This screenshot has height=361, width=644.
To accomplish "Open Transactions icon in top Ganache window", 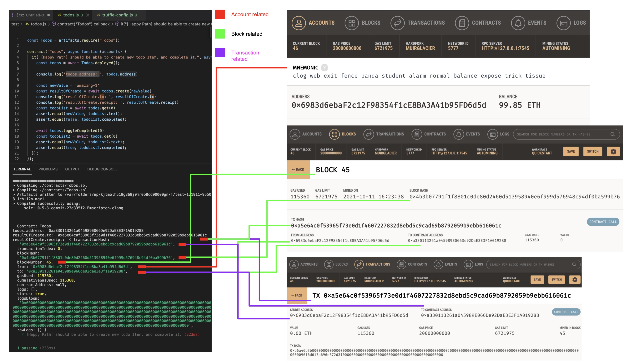I will coord(397,23).
